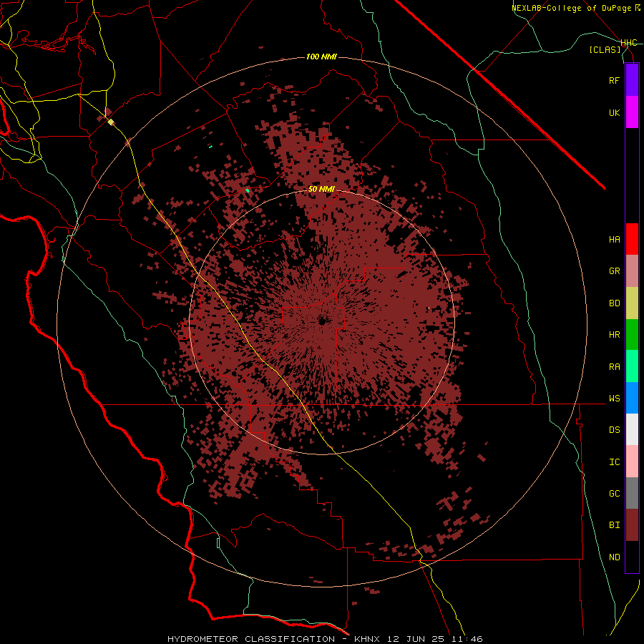The image size is (644, 644).
Task: Click the HHC product label
Action: [629, 43]
